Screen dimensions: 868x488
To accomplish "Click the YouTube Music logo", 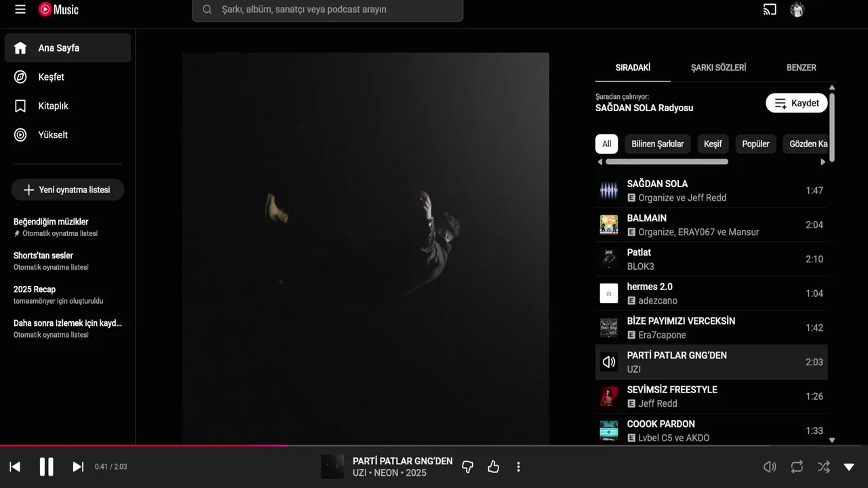I will pos(58,9).
